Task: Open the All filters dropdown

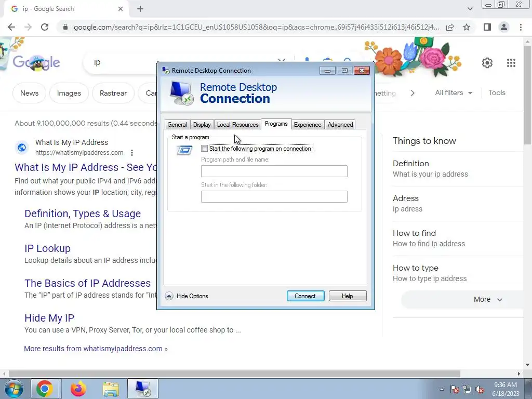Action: (x=454, y=92)
